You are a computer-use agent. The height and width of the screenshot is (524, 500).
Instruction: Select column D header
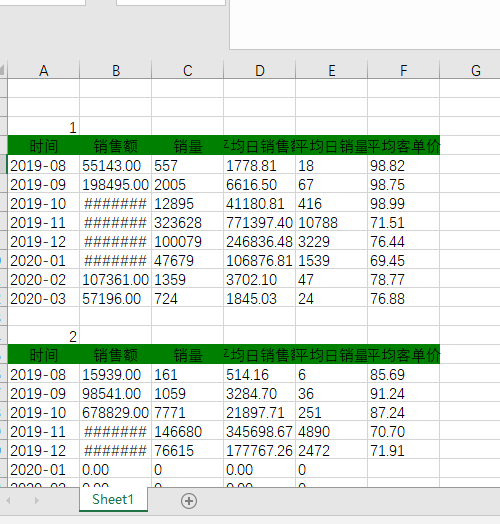point(260,71)
